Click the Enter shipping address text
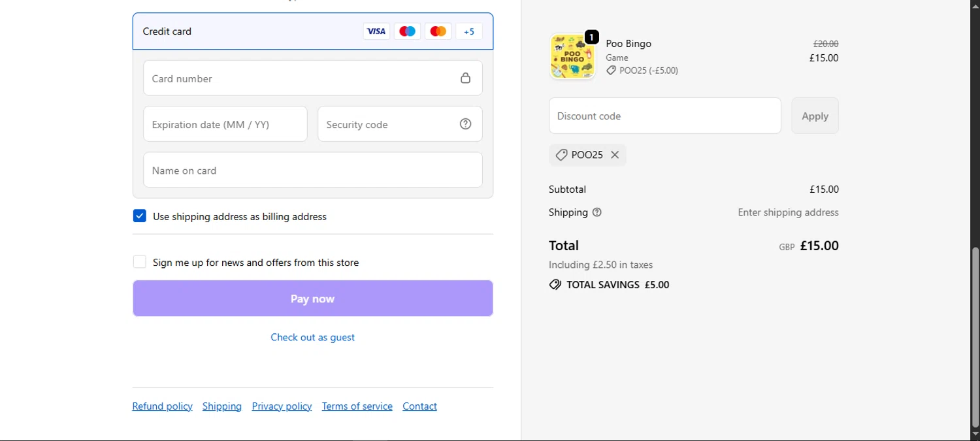The width and height of the screenshot is (980, 441). coord(789,212)
